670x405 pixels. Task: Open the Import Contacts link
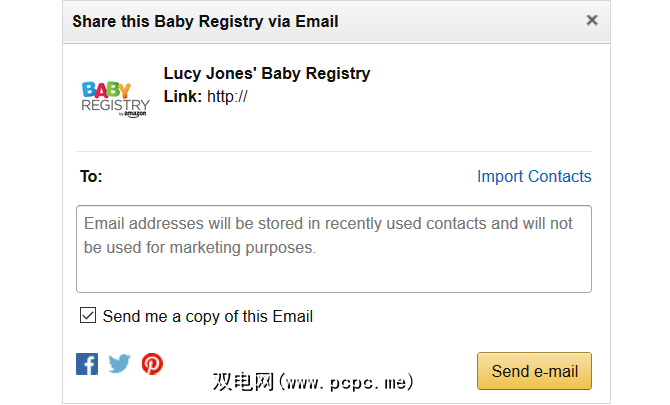[534, 177]
